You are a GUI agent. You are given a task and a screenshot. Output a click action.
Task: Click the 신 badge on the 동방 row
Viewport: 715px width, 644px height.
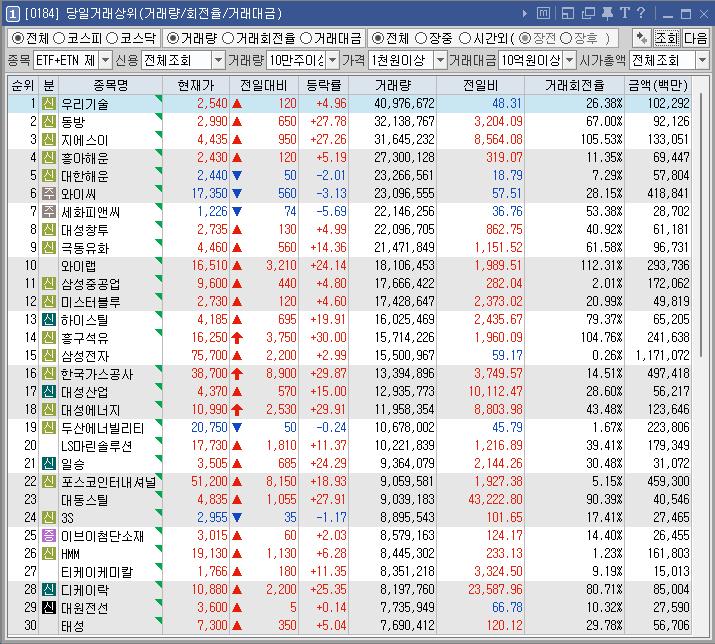point(49,122)
